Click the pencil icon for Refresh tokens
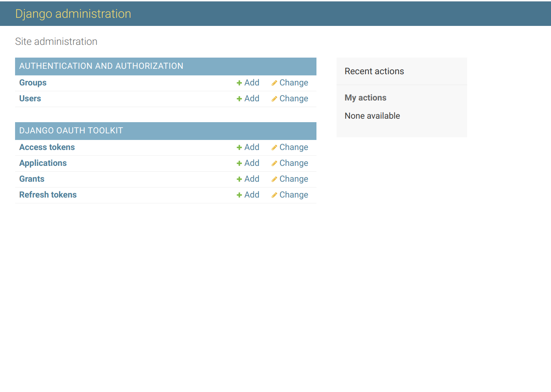Image resolution: width=551 pixels, height=392 pixels. click(274, 195)
